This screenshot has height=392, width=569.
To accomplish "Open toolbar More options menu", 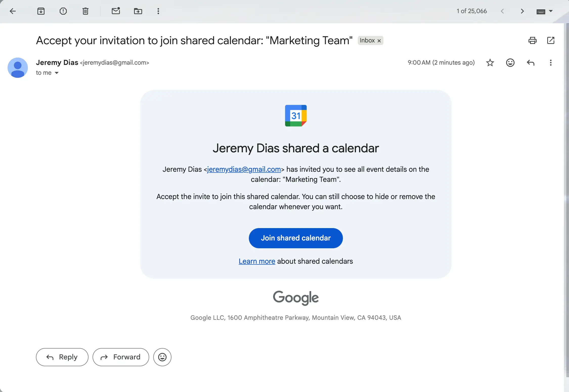I will tap(158, 11).
